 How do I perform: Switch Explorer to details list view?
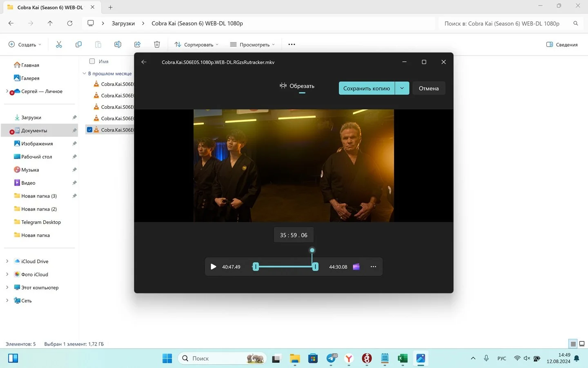coord(573,344)
